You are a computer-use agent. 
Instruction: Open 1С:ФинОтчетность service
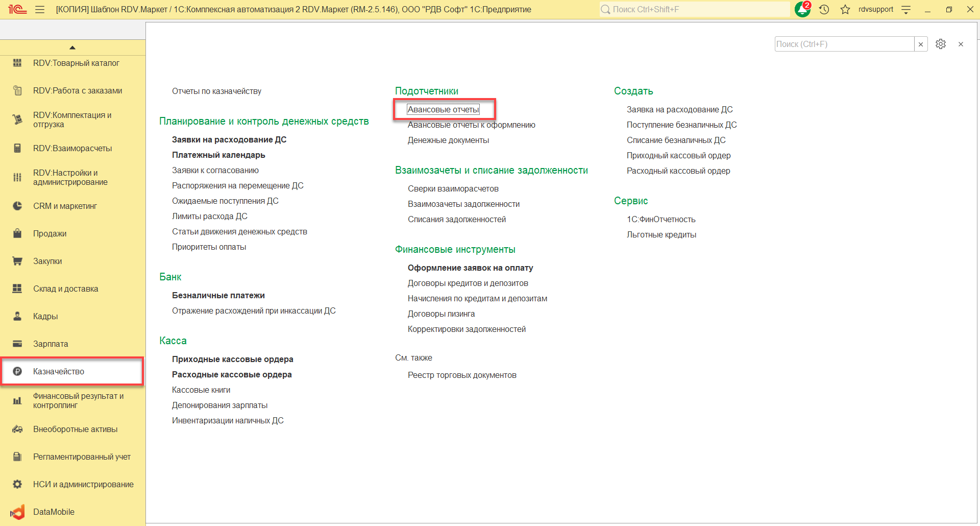[661, 219]
